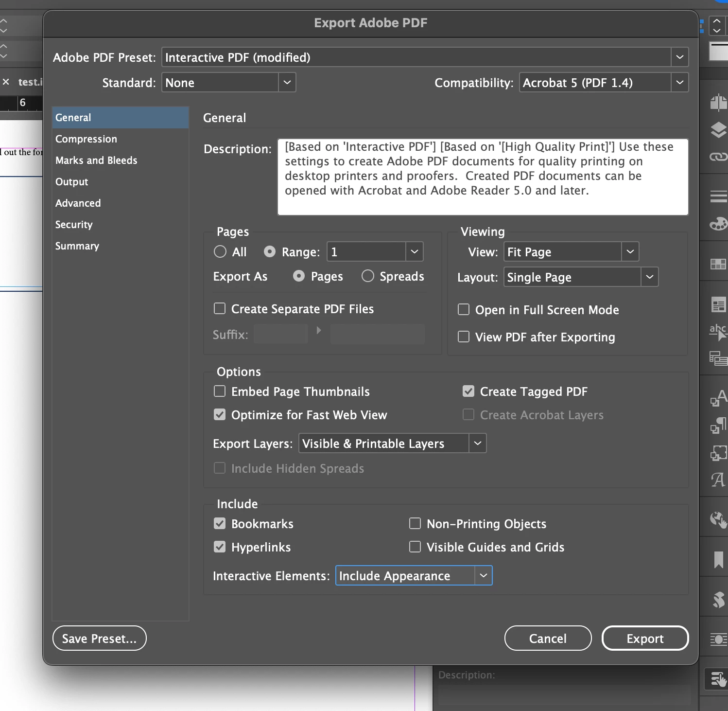
Task: Uncheck Optimize for Fast Web View
Action: click(220, 414)
